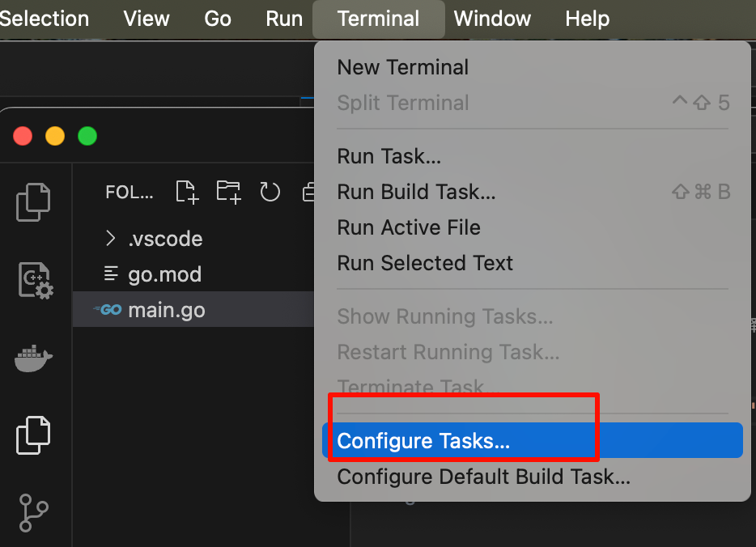Image resolution: width=756 pixels, height=547 pixels.
Task: Open the Help menu in menu bar
Action: tap(587, 19)
